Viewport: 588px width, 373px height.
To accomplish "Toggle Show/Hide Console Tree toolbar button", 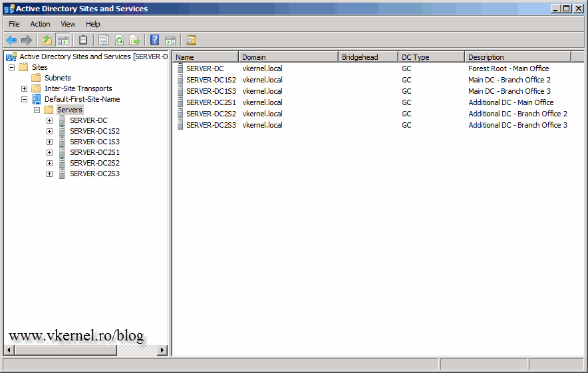I will point(63,40).
